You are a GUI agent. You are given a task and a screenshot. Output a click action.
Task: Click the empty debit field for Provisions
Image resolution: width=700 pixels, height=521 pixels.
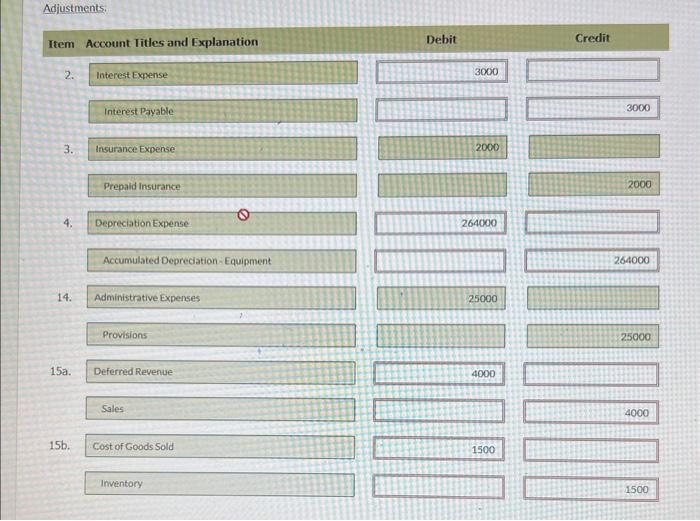441,336
